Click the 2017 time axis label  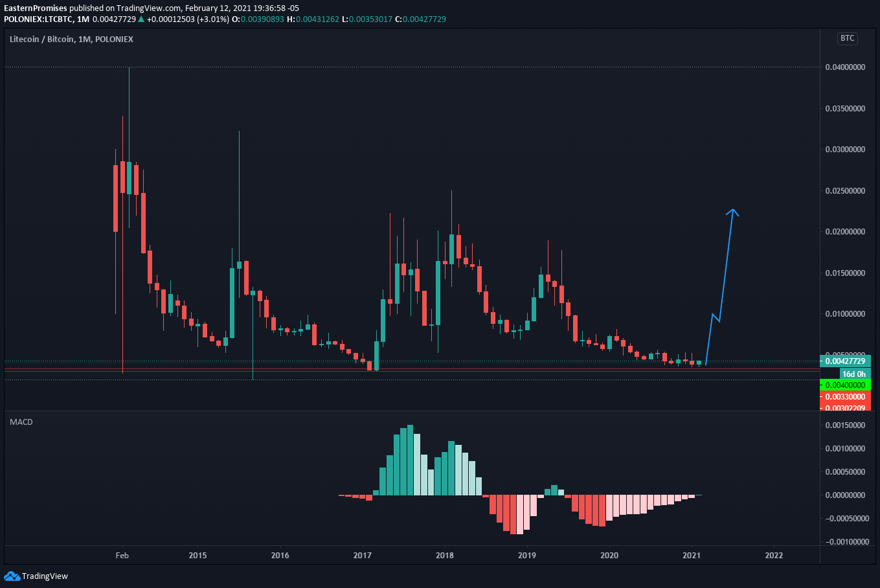point(362,556)
